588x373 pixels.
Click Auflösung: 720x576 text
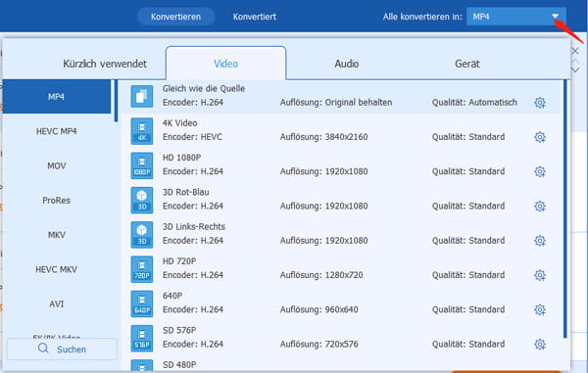tap(318, 345)
